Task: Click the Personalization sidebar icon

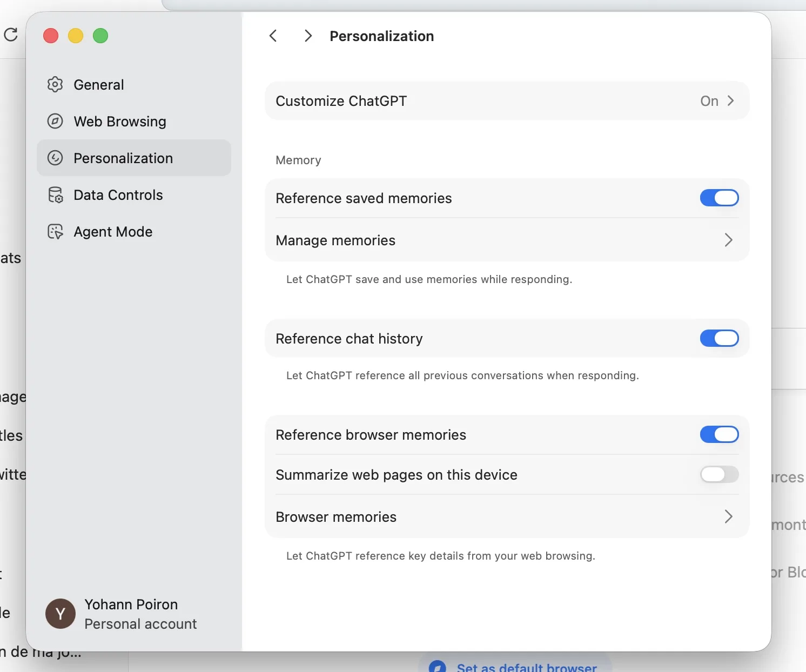Action: pos(55,158)
